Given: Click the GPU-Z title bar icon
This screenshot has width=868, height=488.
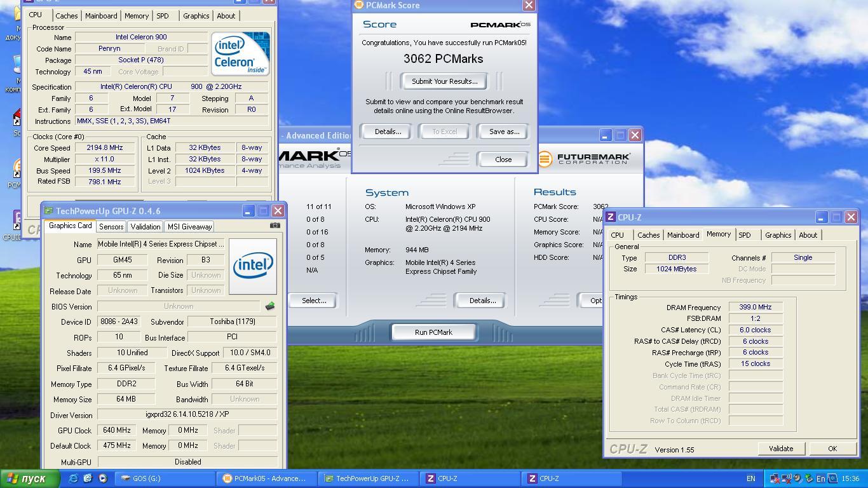Looking at the screenshot, I should pyautogui.click(x=49, y=211).
